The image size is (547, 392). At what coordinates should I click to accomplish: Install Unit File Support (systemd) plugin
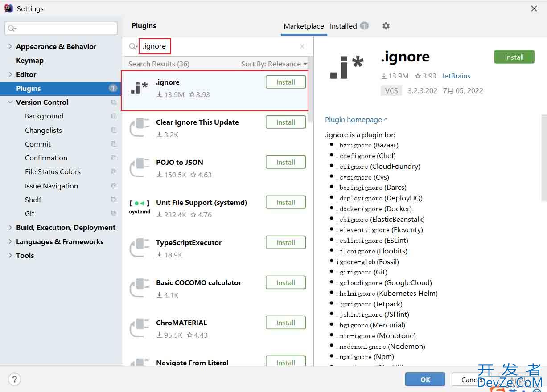286,202
